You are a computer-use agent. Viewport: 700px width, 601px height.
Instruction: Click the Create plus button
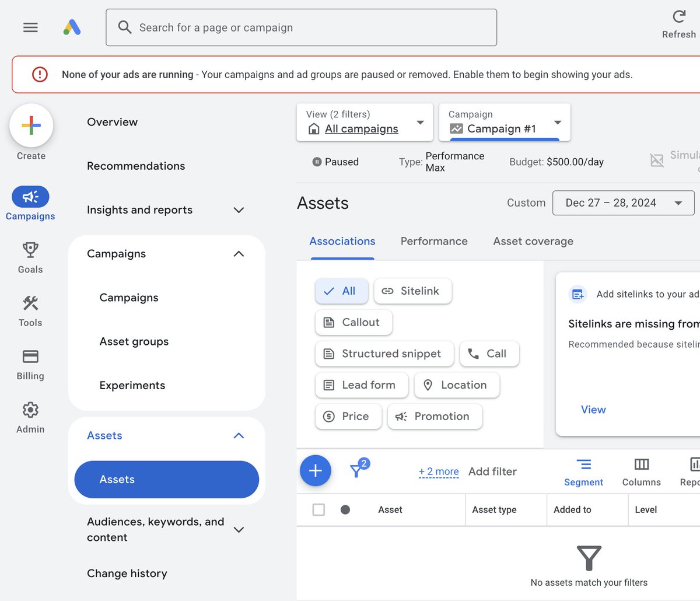point(31,125)
